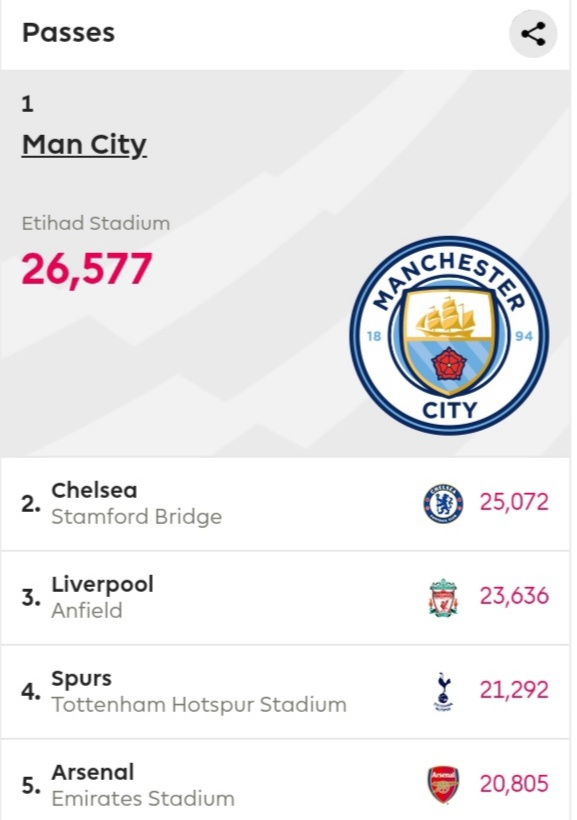The height and width of the screenshot is (820, 577).
Task: Select the Liverpool team name
Action: [x=103, y=585]
